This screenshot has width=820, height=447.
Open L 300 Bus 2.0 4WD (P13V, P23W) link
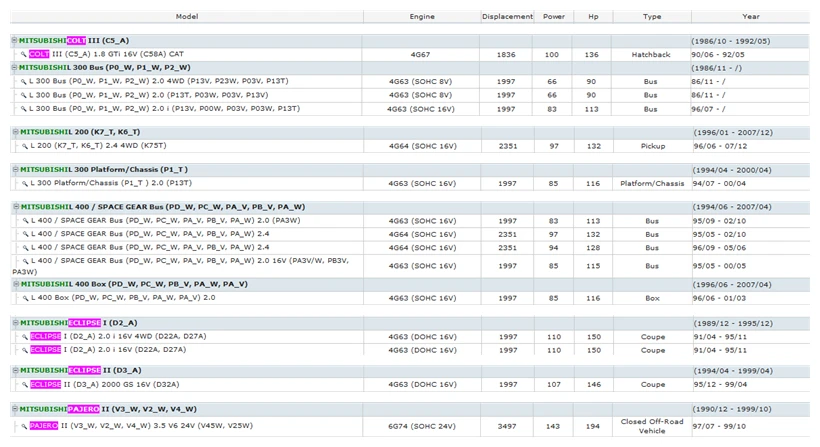158,81
